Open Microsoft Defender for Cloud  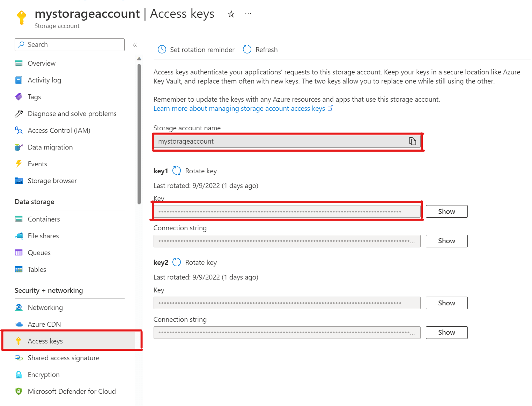[x=72, y=391]
